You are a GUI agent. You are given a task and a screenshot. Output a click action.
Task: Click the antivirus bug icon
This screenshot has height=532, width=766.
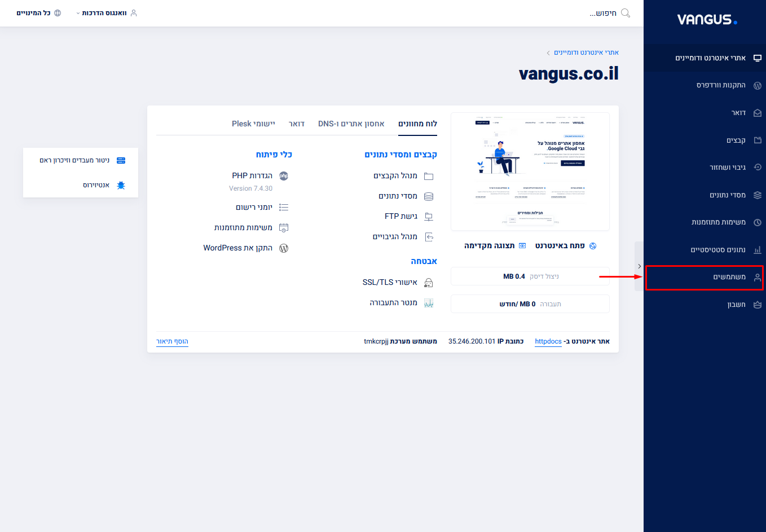[x=121, y=185]
